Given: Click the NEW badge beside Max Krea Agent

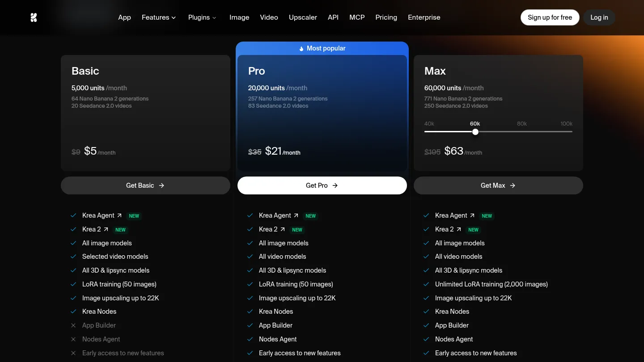Looking at the screenshot, I should [487, 216].
